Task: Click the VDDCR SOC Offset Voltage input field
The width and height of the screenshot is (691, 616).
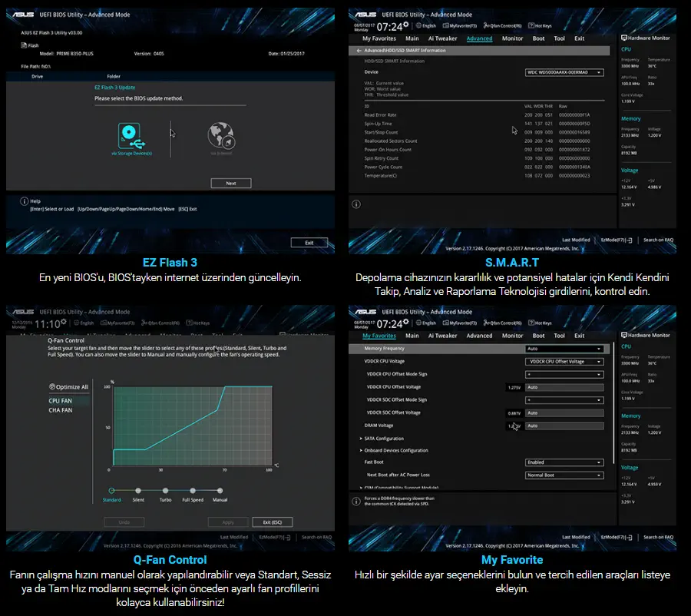Action: 564,413
